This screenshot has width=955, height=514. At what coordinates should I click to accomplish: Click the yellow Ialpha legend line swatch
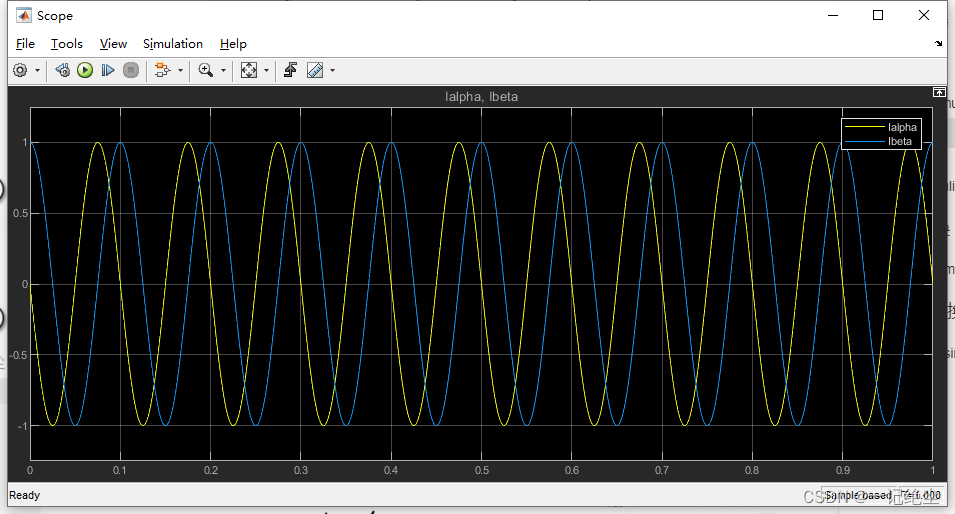[865, 127]
